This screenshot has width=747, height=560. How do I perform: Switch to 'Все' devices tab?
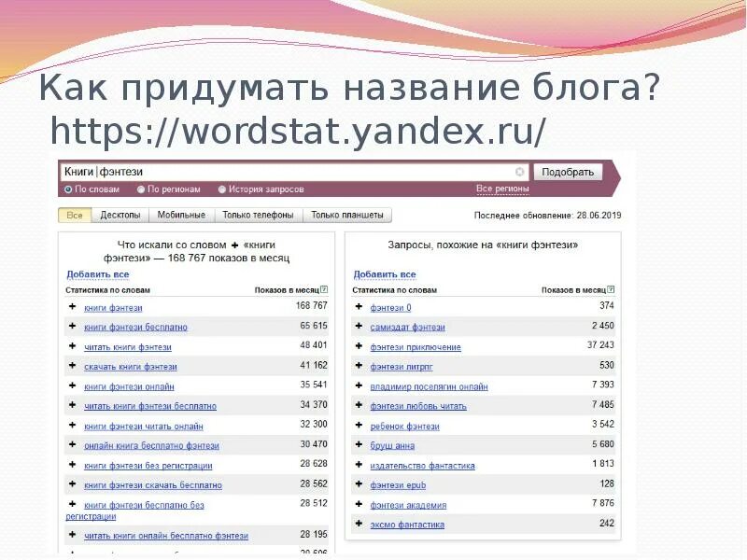[75, 216]
